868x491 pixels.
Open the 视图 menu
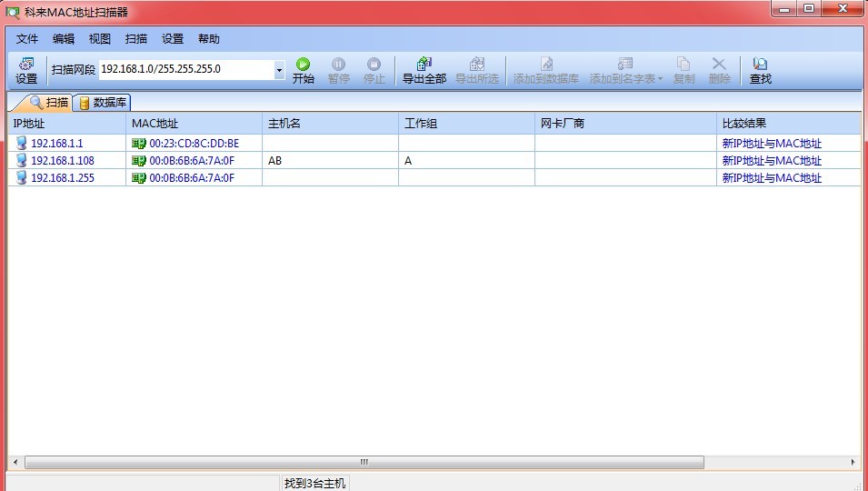[100, 39]
